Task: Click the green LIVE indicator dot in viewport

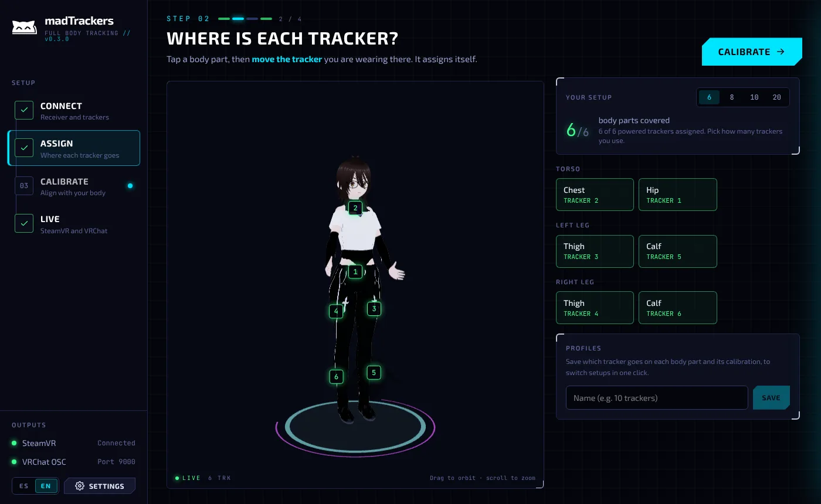Action: click(x=177, y=478)
